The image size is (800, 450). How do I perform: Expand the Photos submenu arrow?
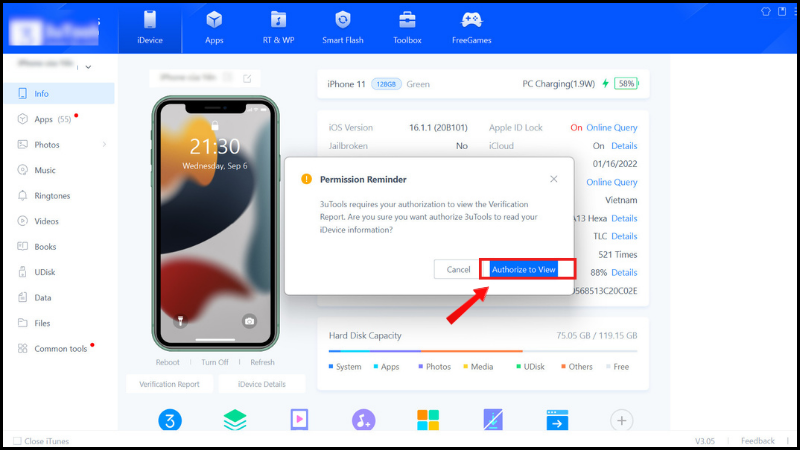pos(104,144)
